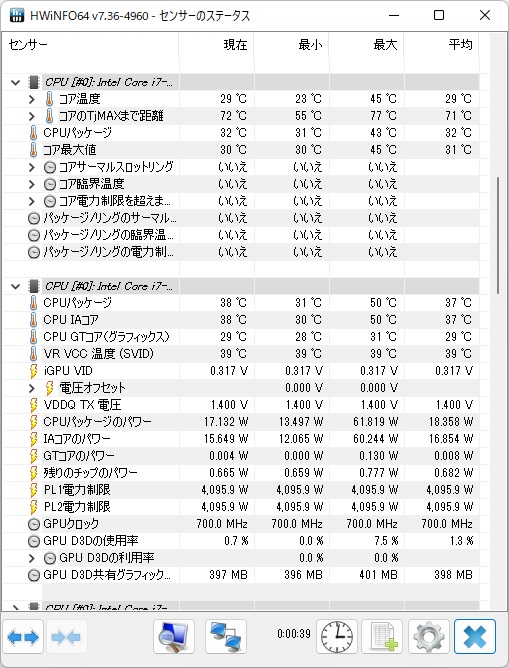Select the CPU GTコア(グラフィックス) row label
The image size is (509, 668).
[106, 337]
